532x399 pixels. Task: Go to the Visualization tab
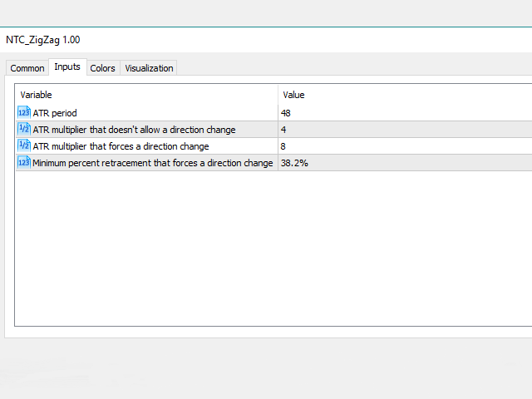coord(149,68)
